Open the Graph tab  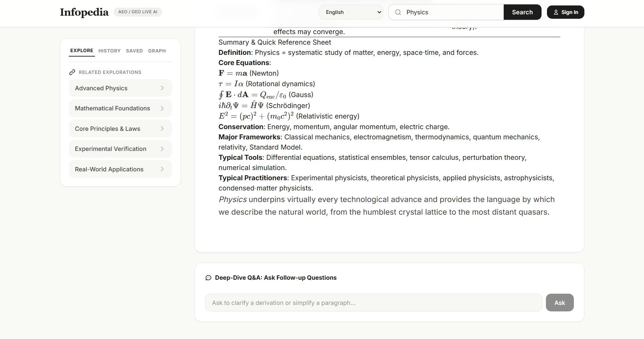(x=157, y=51)
